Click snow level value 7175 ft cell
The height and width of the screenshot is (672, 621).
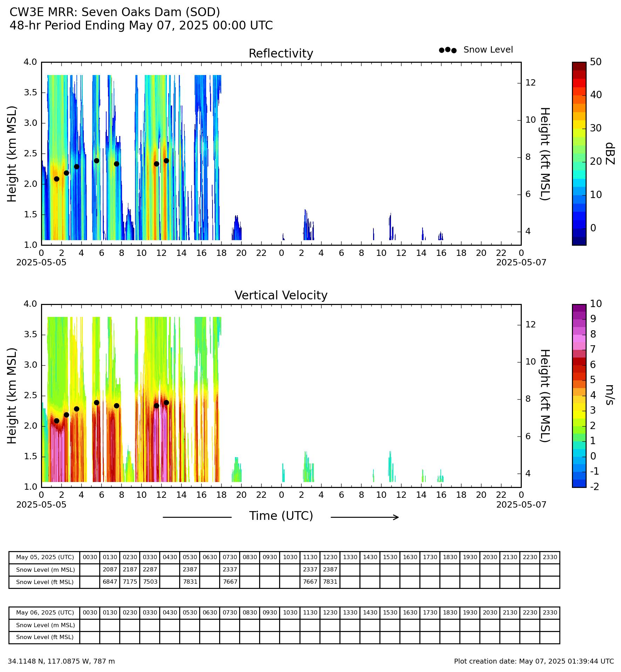[130, 582]
